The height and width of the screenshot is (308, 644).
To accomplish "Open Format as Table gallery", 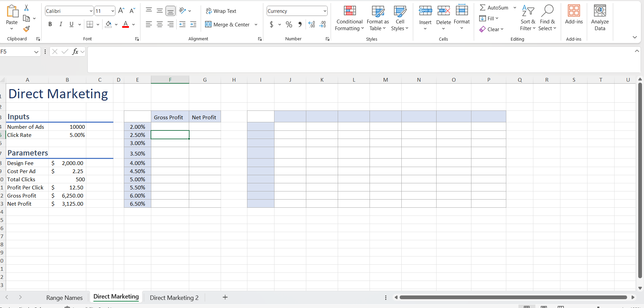I will pos(378,18).
